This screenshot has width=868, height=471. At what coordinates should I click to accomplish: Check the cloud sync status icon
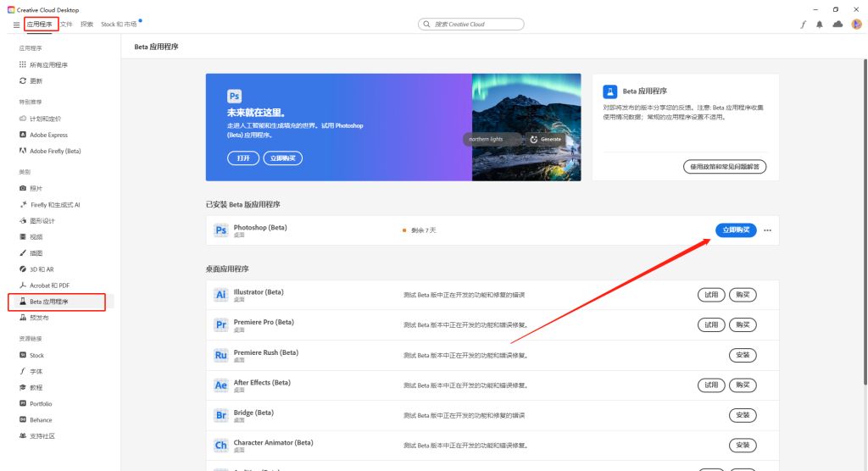pyautogui.click(x=837, y=25)
